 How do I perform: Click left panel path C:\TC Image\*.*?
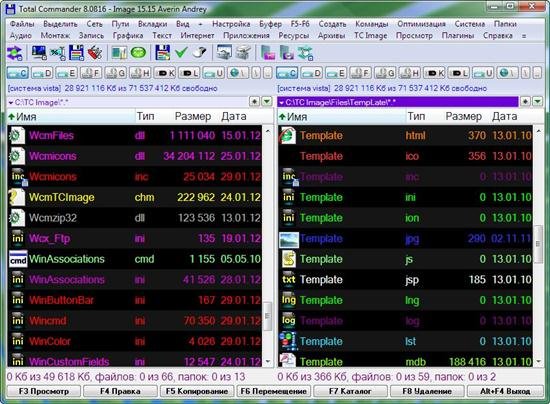coord(128,102)
